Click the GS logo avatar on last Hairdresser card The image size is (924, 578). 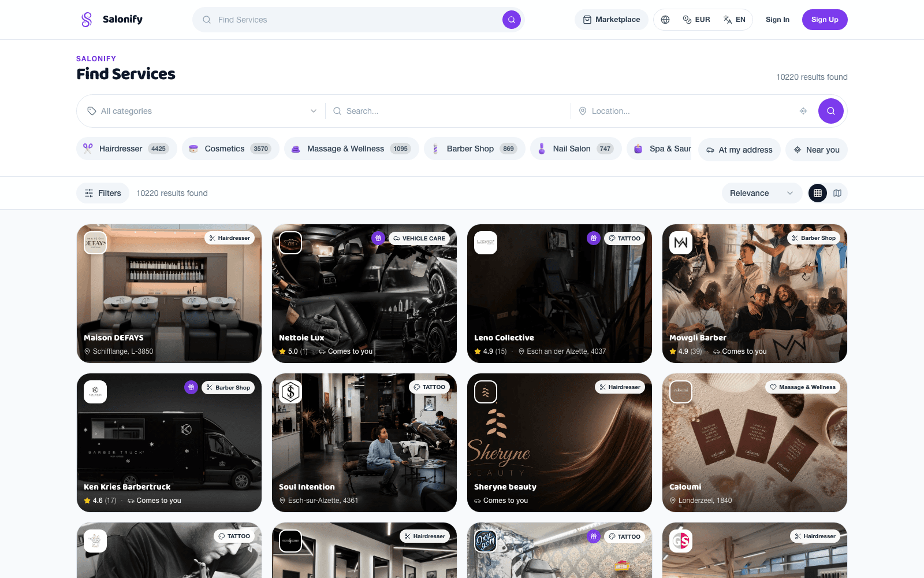pyautogui.click(x=681, y=541)
